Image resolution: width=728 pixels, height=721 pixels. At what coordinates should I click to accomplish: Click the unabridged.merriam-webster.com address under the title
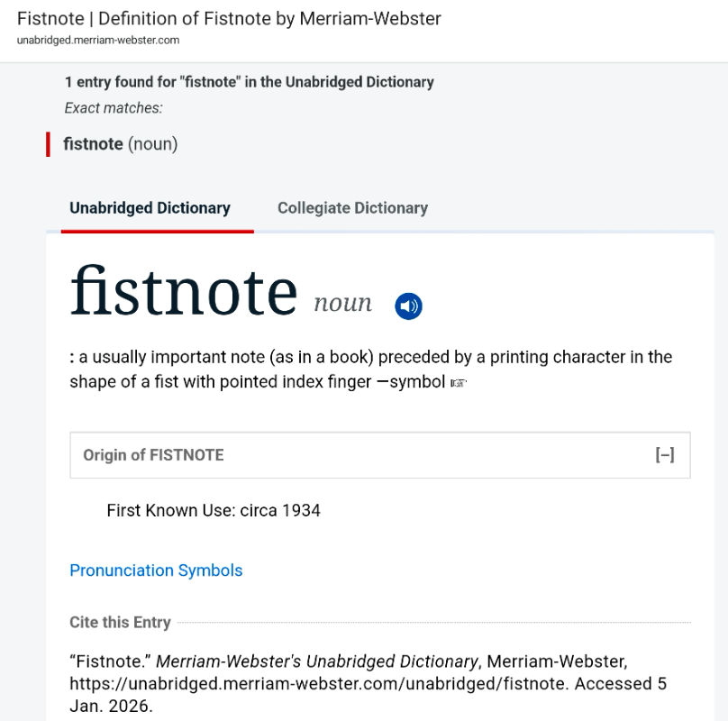(98, 41)
